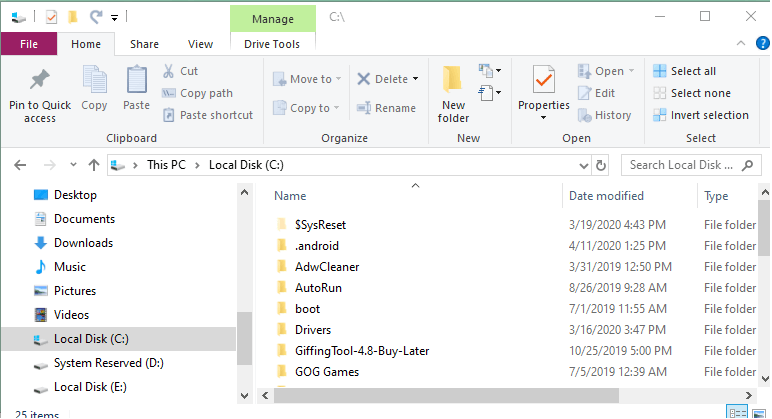Expand the Delete dropdown arrow
772x419 pixels.
[416, 79]
